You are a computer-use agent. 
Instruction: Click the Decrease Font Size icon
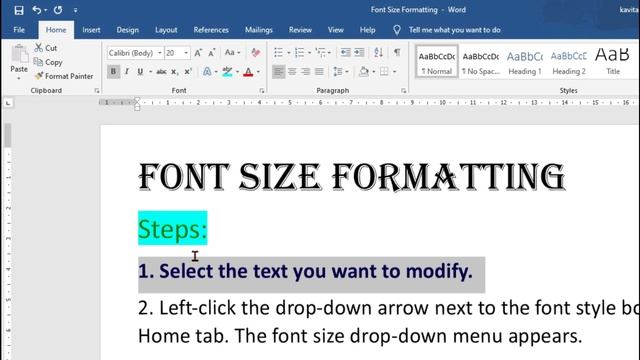(211, 53)
